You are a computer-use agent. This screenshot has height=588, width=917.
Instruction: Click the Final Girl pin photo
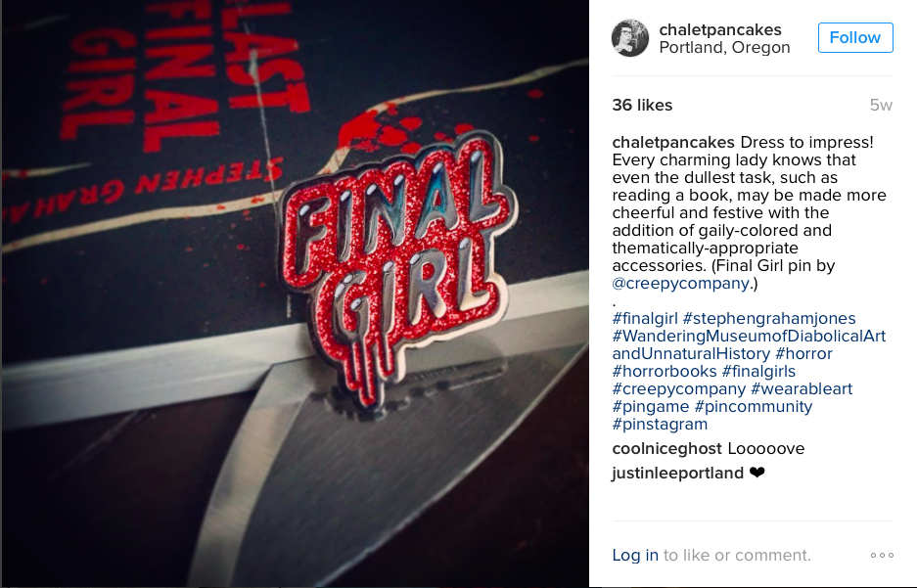point(295,294)
